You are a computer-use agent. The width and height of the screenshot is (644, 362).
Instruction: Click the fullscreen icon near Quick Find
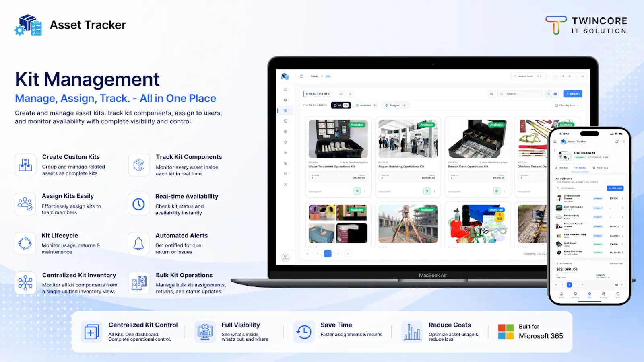[556, 76]
